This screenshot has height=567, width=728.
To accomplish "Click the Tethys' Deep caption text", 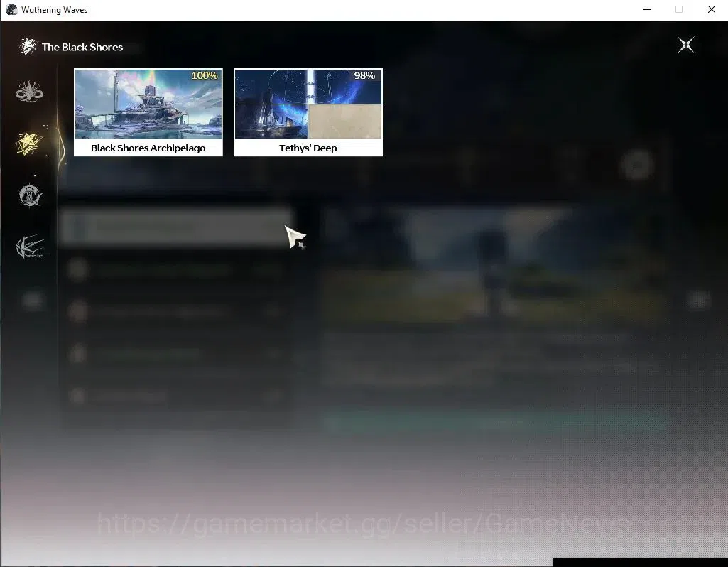I will point(308,148).
